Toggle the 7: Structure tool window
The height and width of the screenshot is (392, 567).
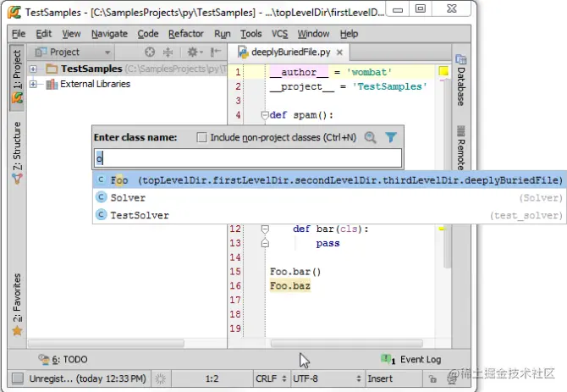17,152
